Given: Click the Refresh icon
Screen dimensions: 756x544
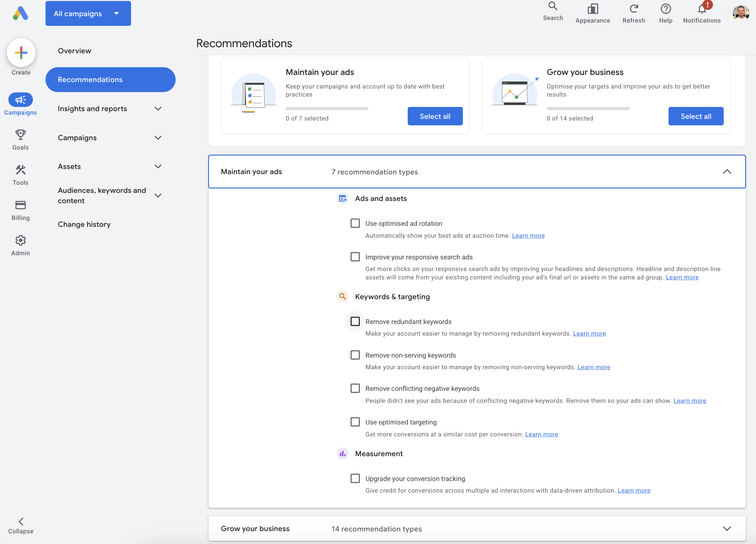Looking at the screenshot, I should point(634,9).
